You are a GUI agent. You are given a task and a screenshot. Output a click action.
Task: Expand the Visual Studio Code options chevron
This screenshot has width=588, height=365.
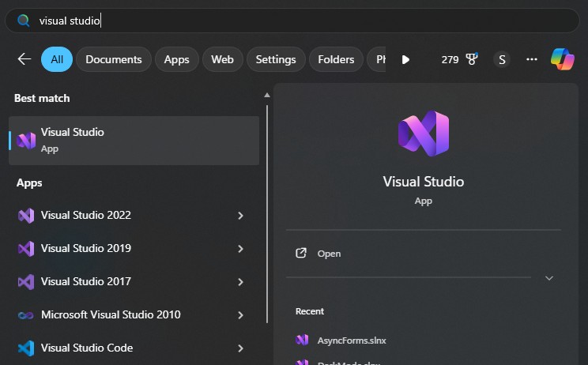240,348
